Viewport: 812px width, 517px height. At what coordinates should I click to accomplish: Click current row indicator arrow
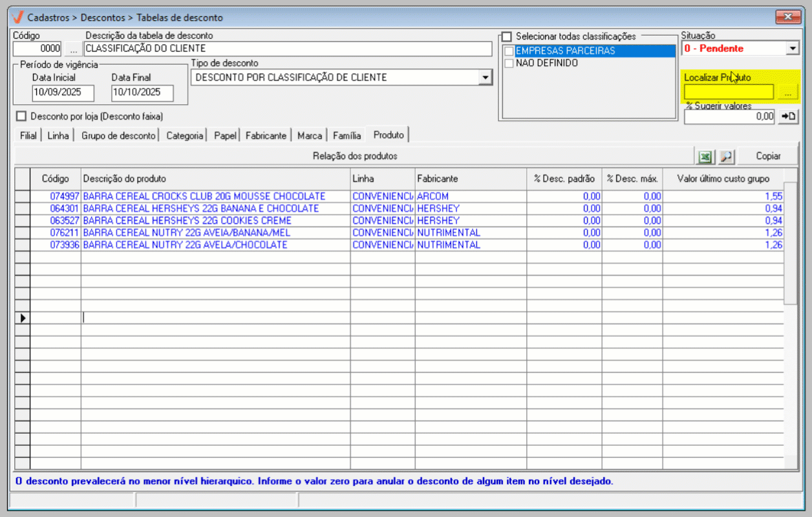23,317
